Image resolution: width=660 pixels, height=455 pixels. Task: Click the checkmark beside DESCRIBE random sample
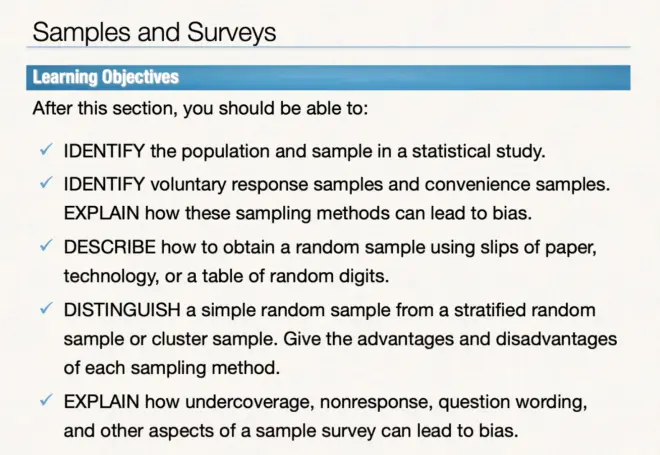tap(46, 245)
